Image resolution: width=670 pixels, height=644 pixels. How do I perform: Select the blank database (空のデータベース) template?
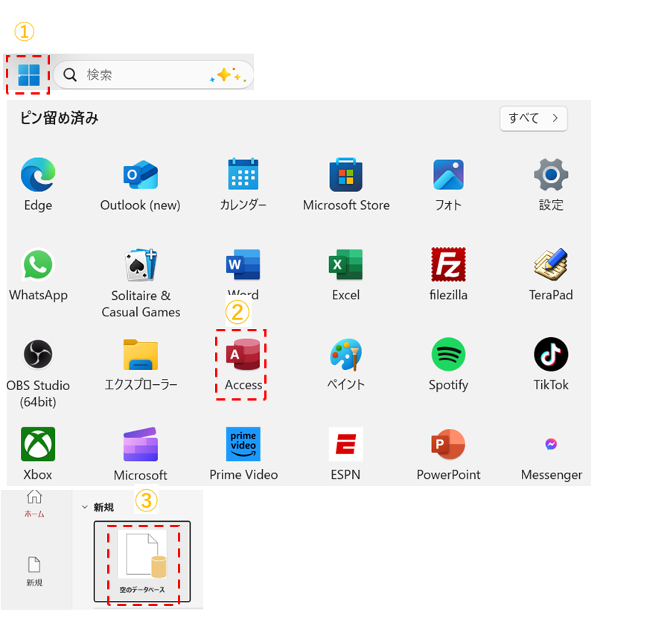point(142,561)
